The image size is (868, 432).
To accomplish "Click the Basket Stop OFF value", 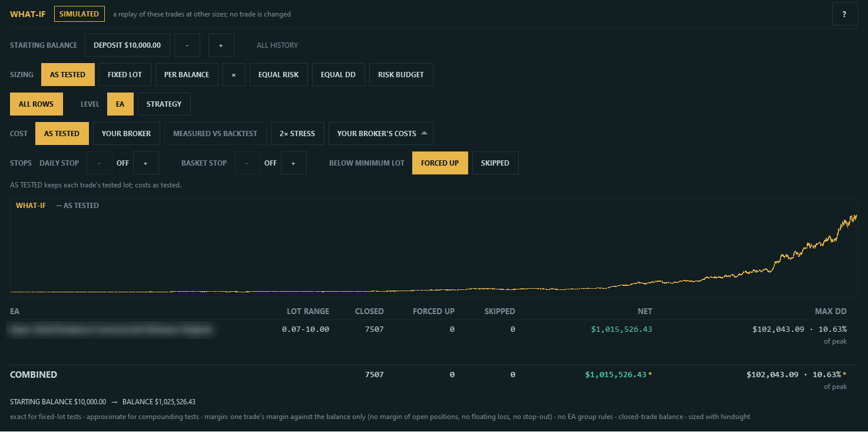I will [270, 163].
